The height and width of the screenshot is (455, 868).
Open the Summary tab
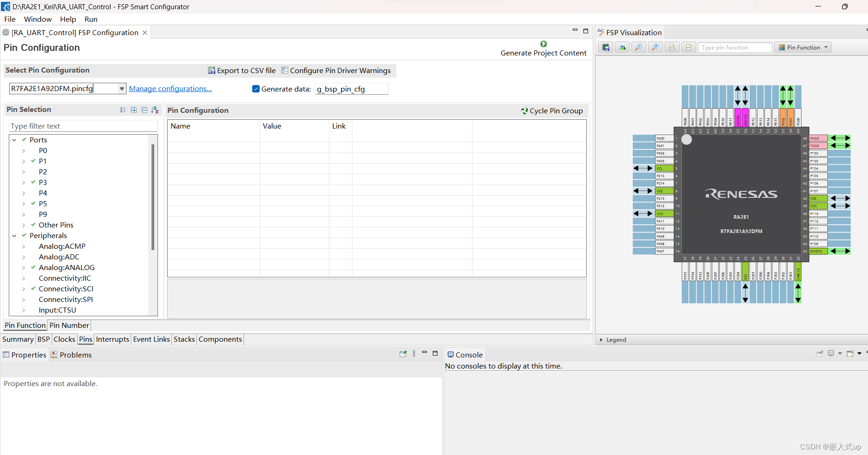(18, 339)
